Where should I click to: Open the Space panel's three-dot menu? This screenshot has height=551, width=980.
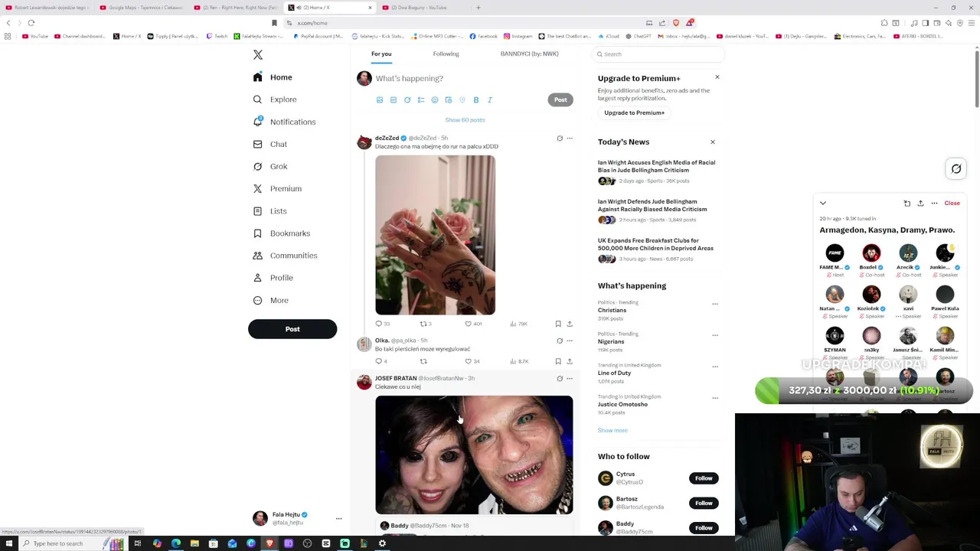[934, 204]
